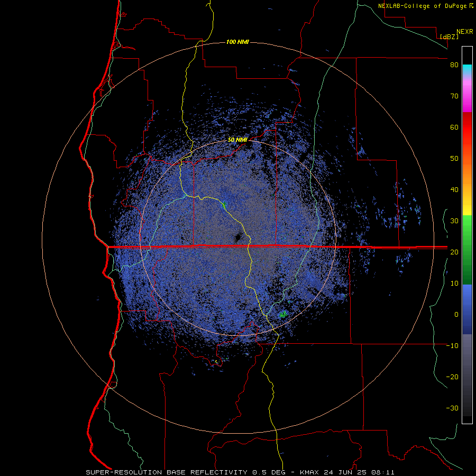476x476 pixels.
Task: Click the 40 value on the dBZ scale
Action: click(454, 190)
